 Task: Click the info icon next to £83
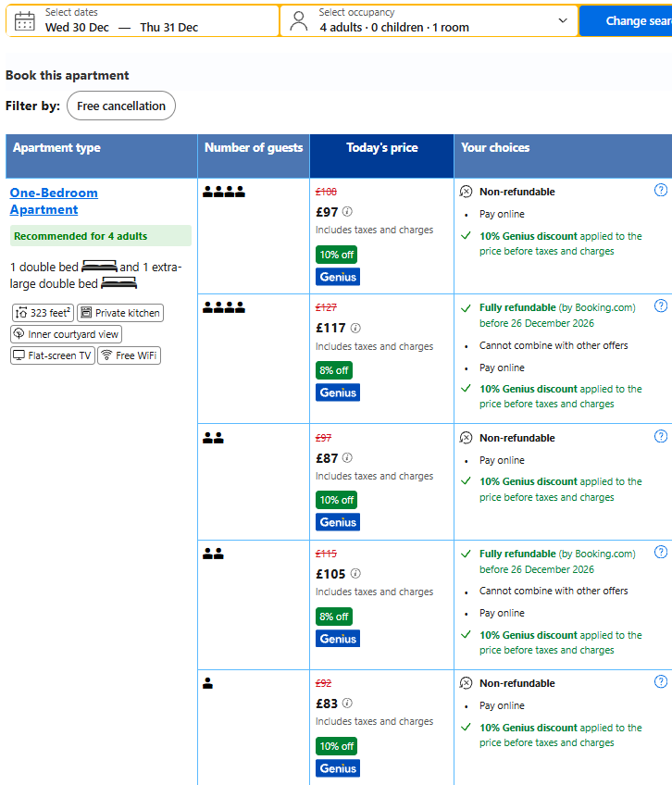click(x=347, y=703)
